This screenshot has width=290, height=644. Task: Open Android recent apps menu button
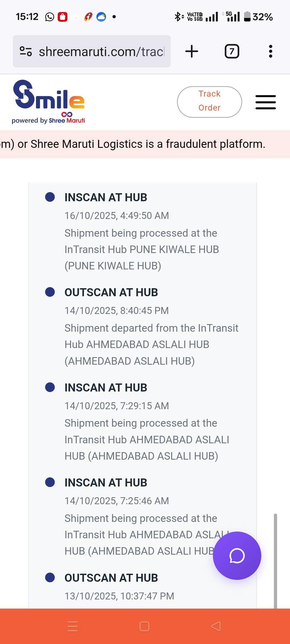(73, 626)
